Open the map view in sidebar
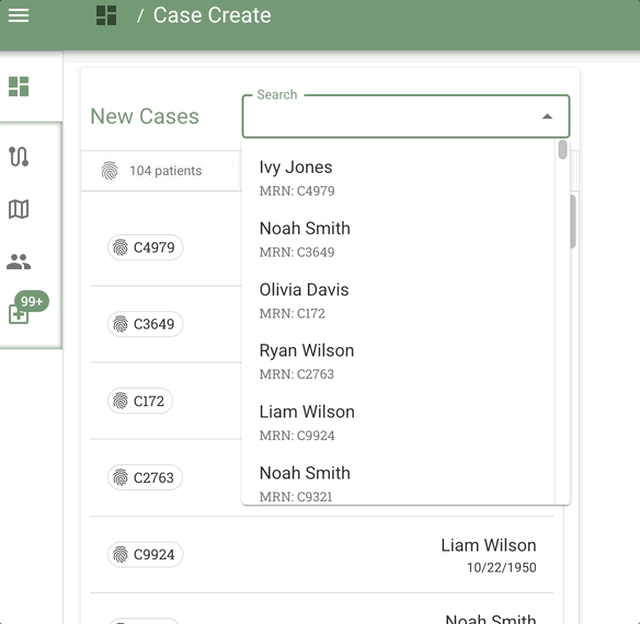640x624 pixels. tap(18, 209)
